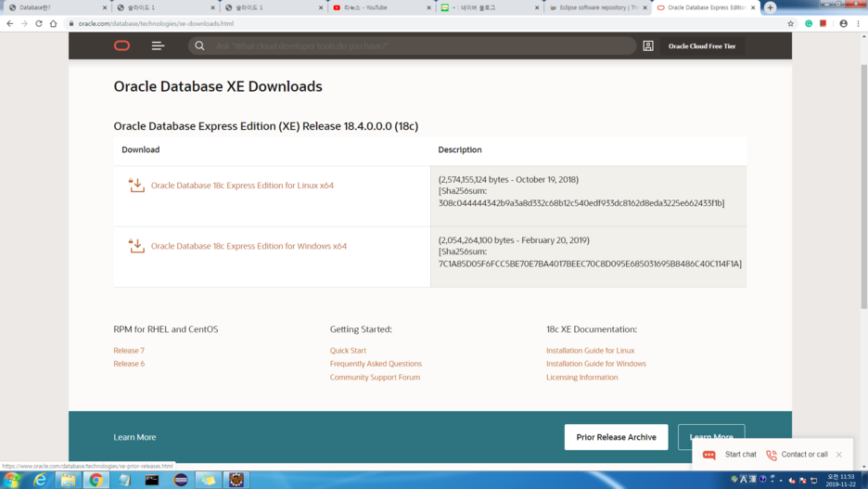The width and height of the screenshot is (868, 489).
Task: Click the Linux Sha256sum hash text
Action: tap(581, 203)
